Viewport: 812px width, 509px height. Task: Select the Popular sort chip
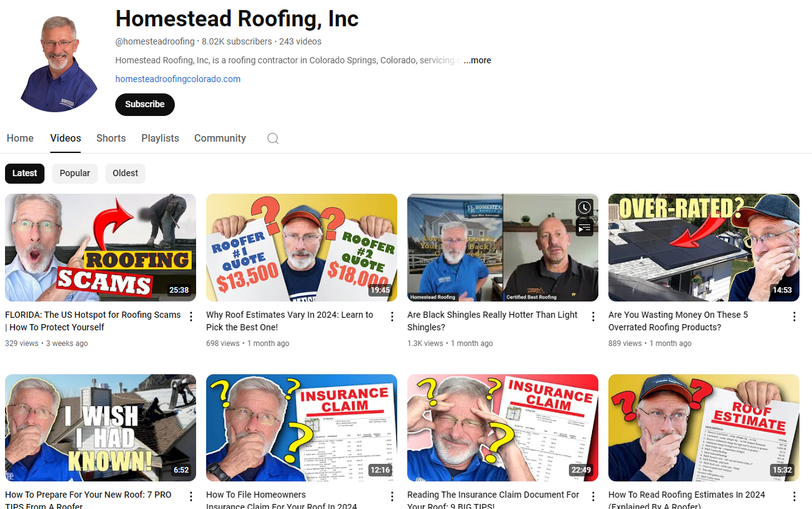tap(75, 174)
